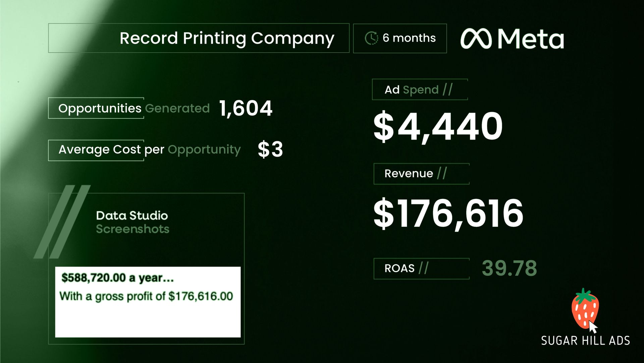The width and height of the screenshot is (644, 363).
Task: Click the double slashes after Ad Spend
Action: 447,90
